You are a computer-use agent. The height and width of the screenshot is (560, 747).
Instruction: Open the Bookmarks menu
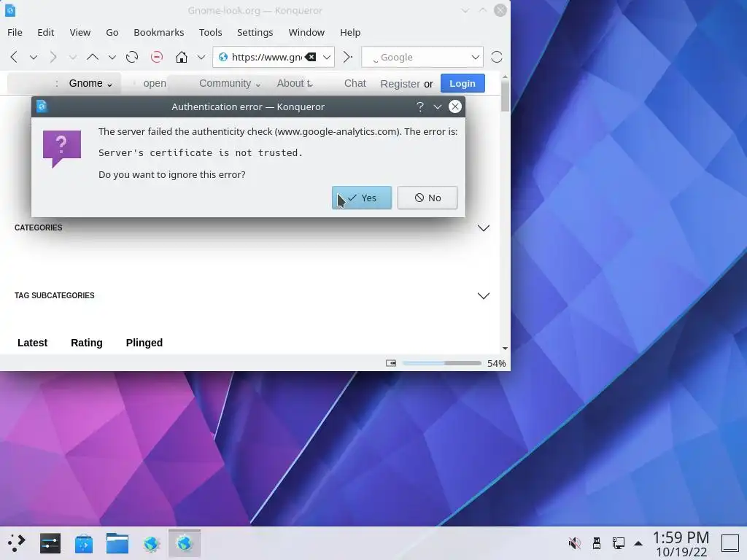coord(158,32)
